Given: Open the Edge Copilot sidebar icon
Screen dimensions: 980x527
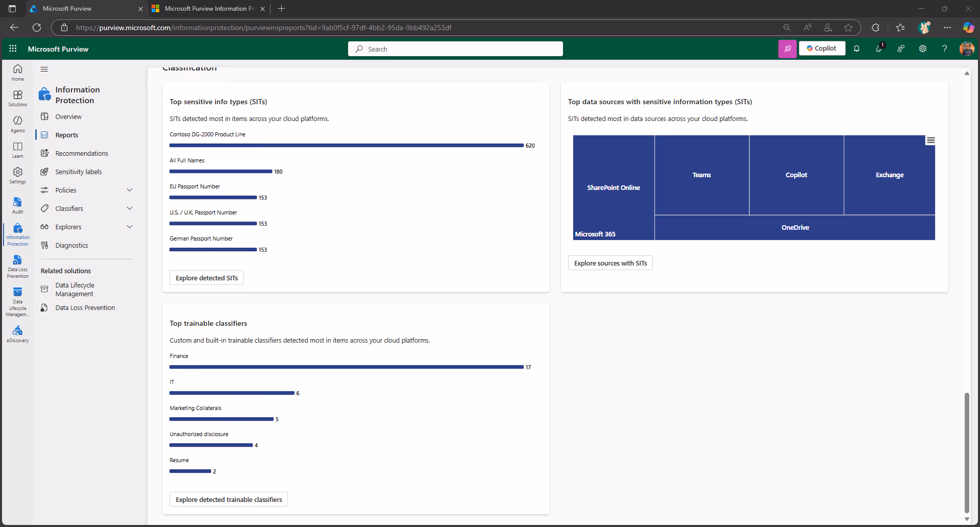Looking at the screenshot, I should pyautogui.click(x=968, y=28).
